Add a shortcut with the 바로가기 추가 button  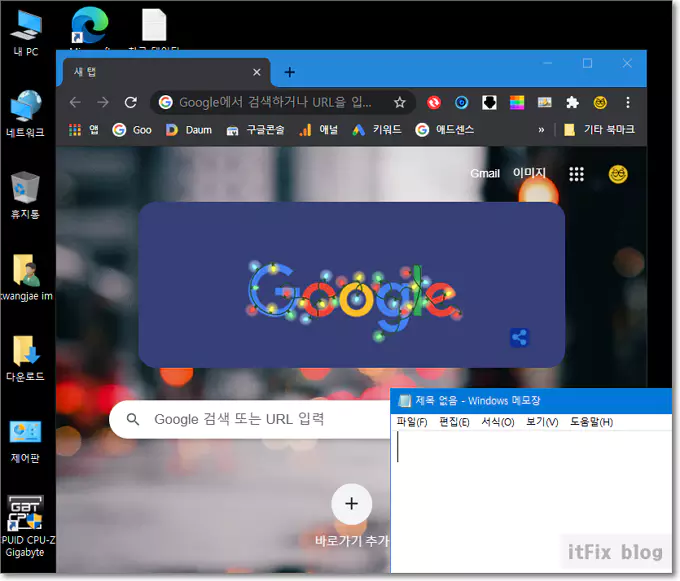coord(351,516)
